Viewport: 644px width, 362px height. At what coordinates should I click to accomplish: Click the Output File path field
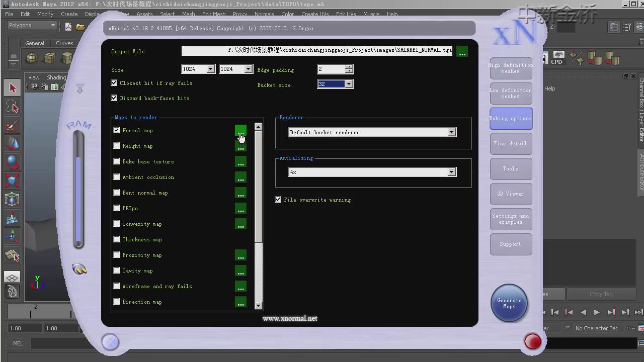click(317, 50)
